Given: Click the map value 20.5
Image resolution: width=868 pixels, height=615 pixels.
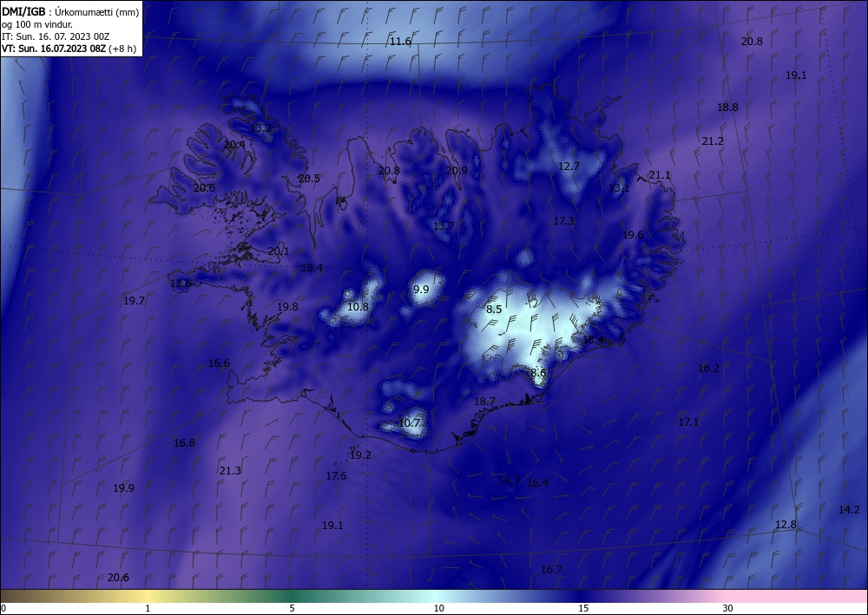Looking at the screenshot, I should (309, 179).
